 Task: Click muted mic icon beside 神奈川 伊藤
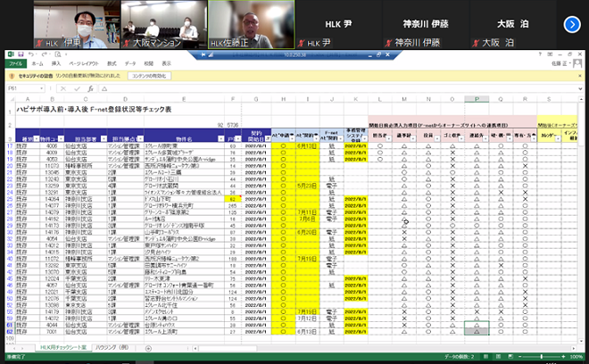pos(388,43)
